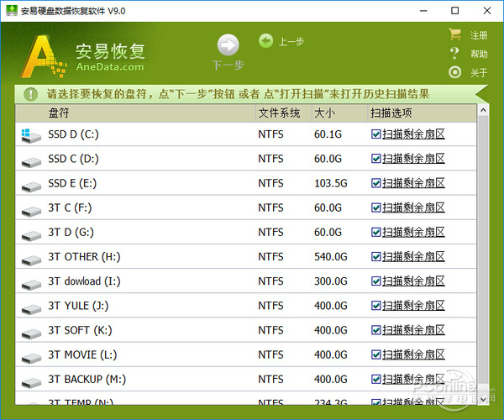
Task: Click 扫描剩余扇区 link for 3T OTHER (H:)
Action: coord(413,256)
